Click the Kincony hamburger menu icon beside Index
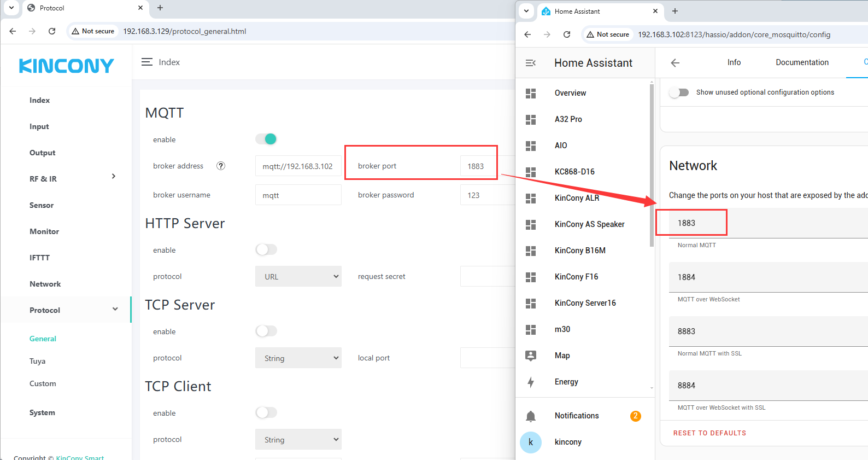This screenshot has width=868, height=460. [x=147, y=62]
